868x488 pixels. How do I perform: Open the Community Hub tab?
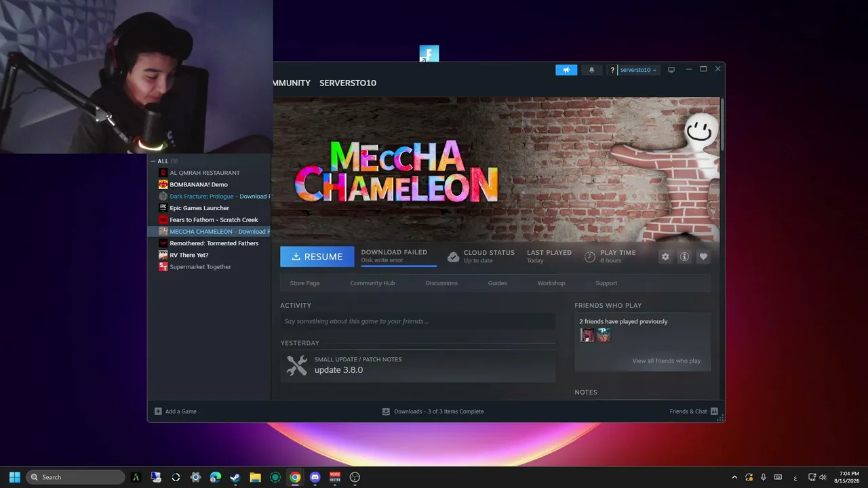click(372, 283)
